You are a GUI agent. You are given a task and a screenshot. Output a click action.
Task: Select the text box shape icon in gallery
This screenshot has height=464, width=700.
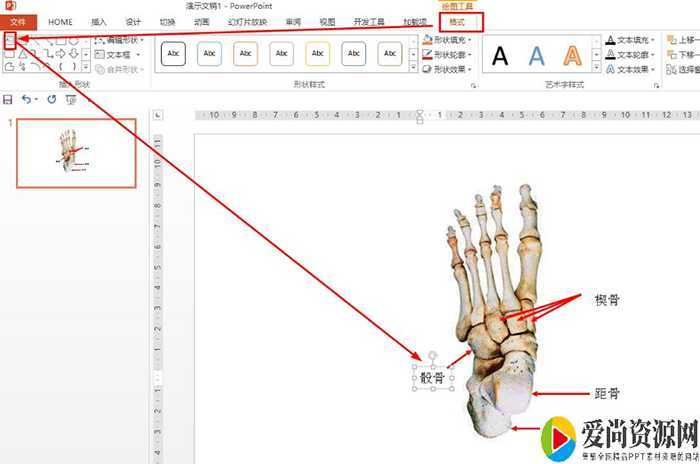(x=9, y=41)
